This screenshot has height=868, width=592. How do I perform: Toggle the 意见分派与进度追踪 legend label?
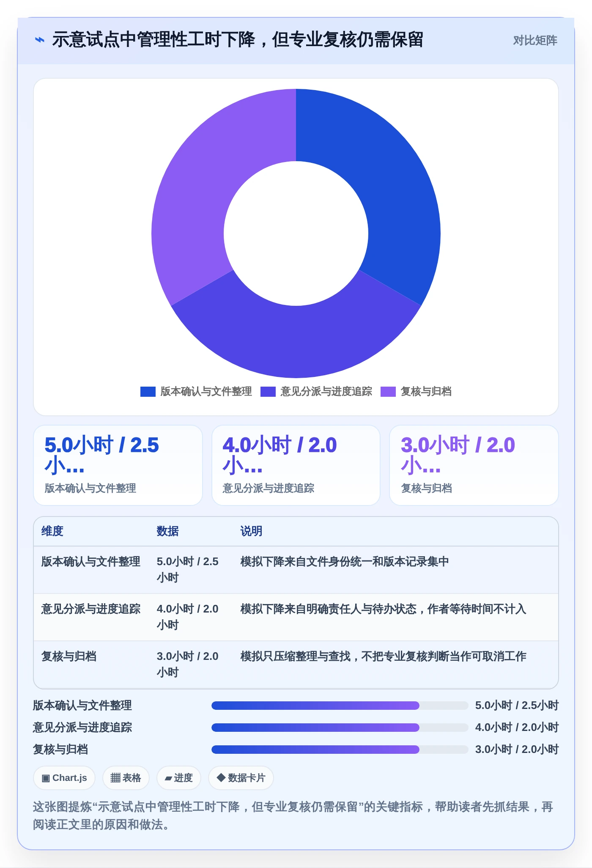(x=326, y=392)
